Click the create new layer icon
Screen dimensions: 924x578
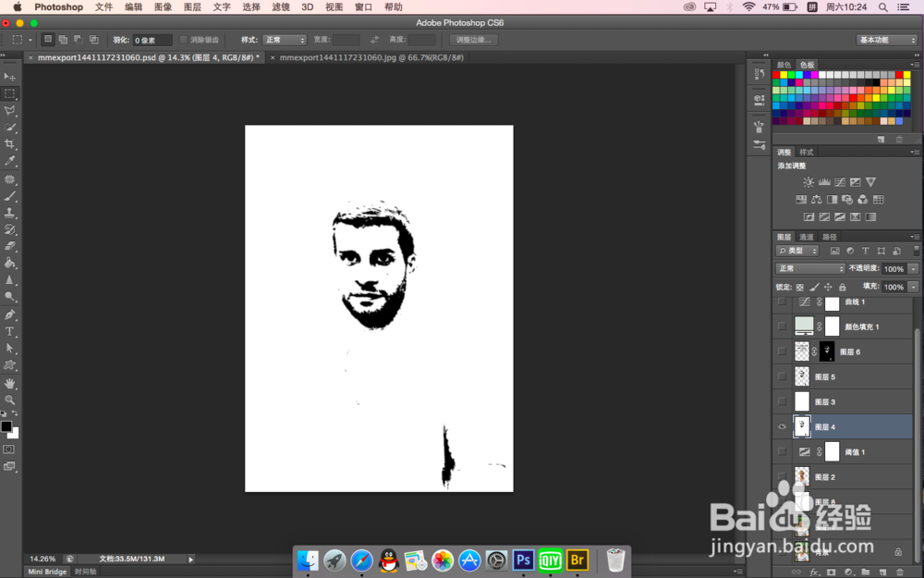(x=882, y=572)
